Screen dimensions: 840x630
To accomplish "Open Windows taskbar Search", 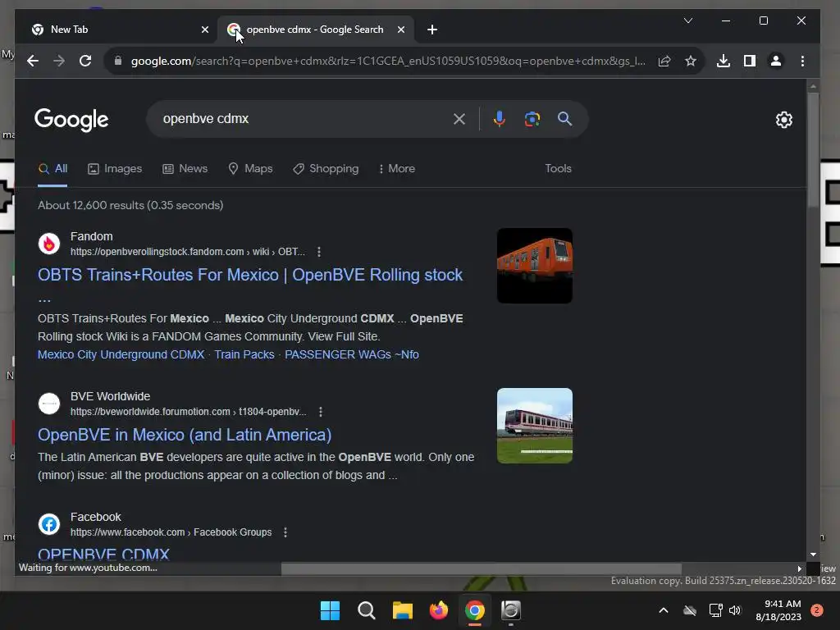I will click(x=367, y=610).
